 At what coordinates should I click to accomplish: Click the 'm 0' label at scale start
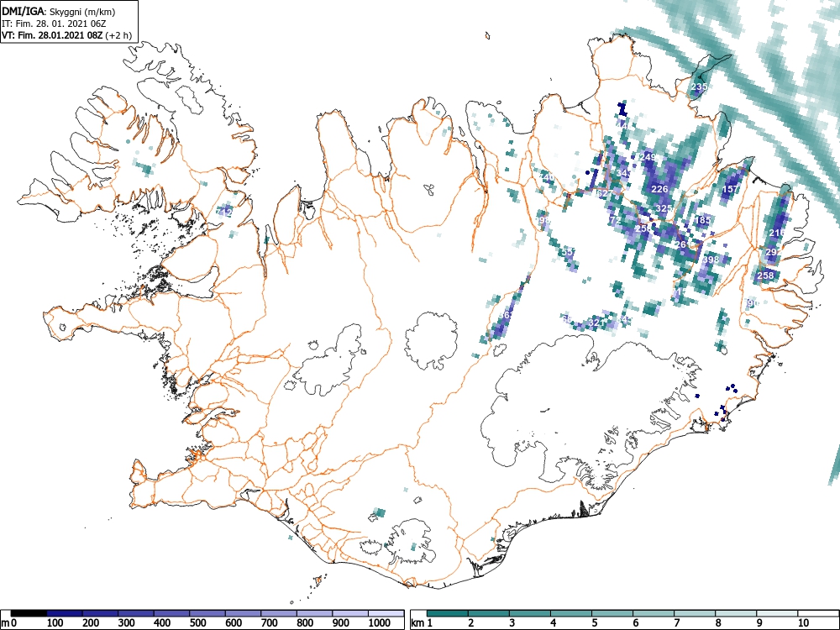coord(9,623)
